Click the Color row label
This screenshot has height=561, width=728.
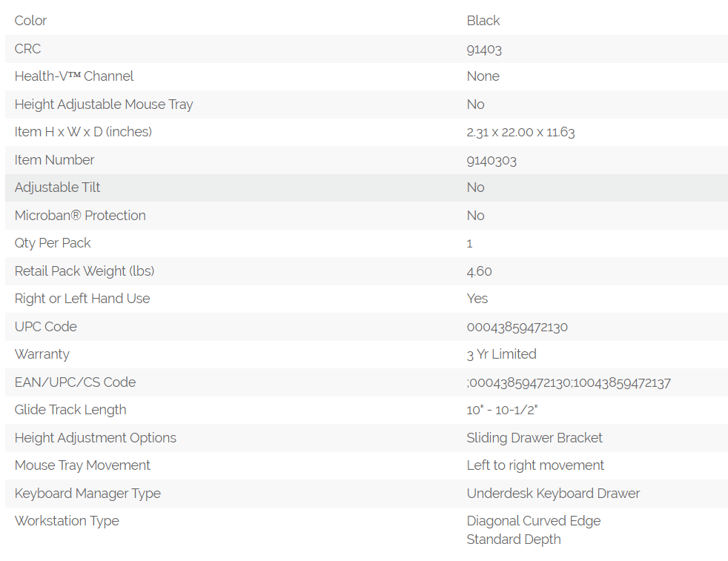30,21
